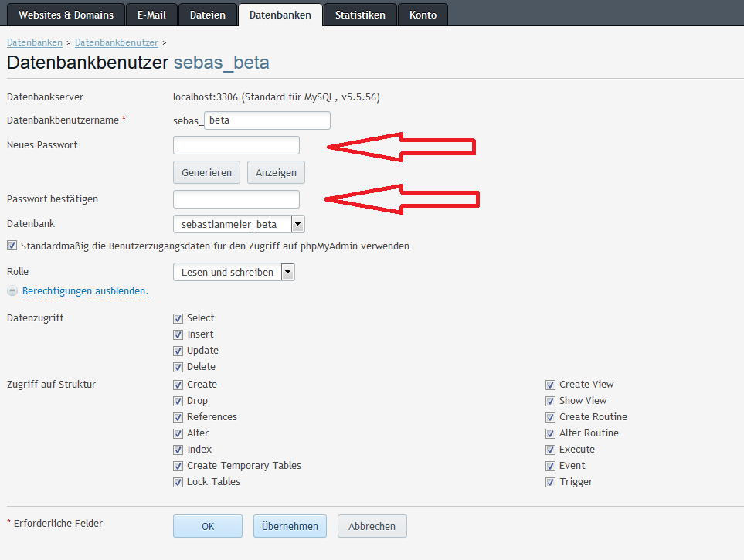
Task: Toggle the Trigger permission checkbox
Action: [x=551, y=482]
